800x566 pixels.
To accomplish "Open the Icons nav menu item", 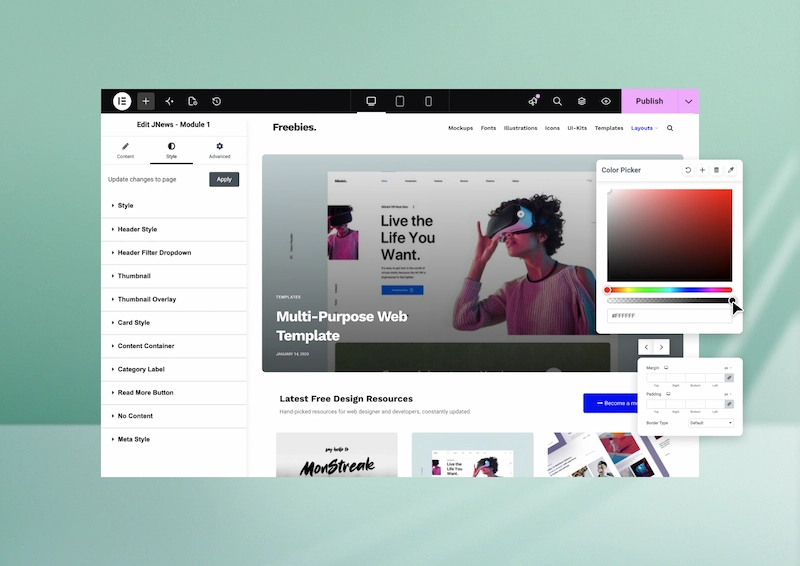I will 552,128.
